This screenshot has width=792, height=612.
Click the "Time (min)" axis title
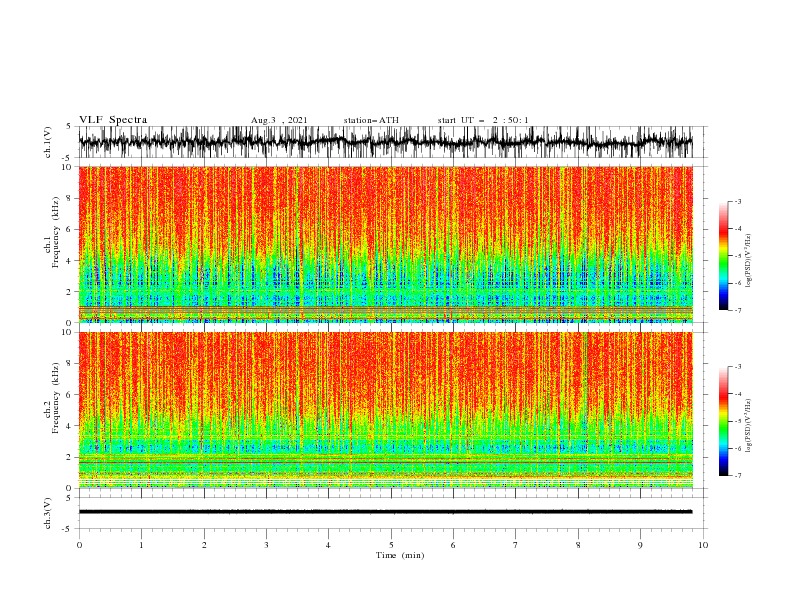pyautogui.click(x=400, y=555)
